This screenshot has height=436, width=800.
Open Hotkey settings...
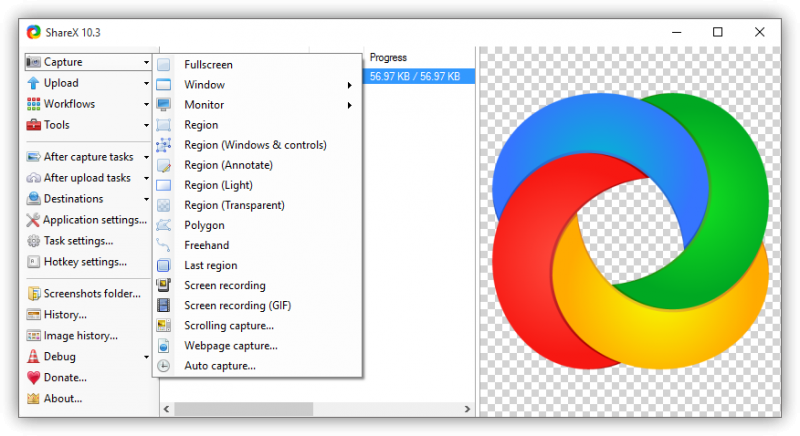pos(77,262)
